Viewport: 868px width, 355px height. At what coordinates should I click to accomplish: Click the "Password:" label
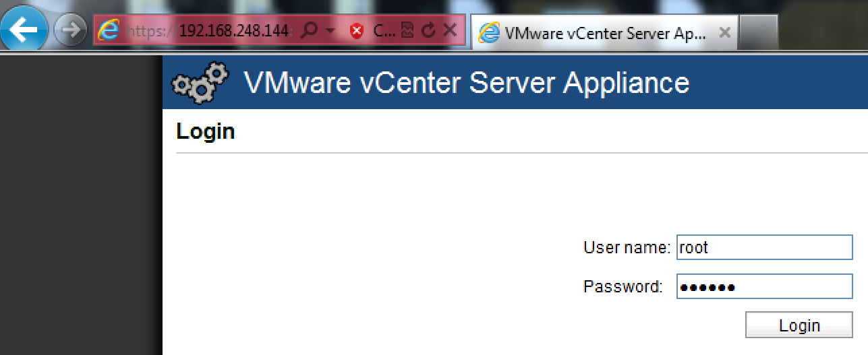point(623,287)
